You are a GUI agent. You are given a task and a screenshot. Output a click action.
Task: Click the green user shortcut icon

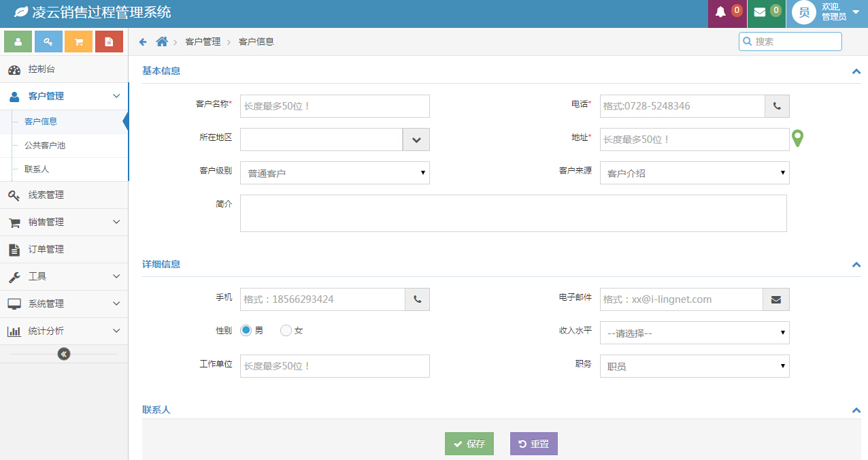(18, 42)
